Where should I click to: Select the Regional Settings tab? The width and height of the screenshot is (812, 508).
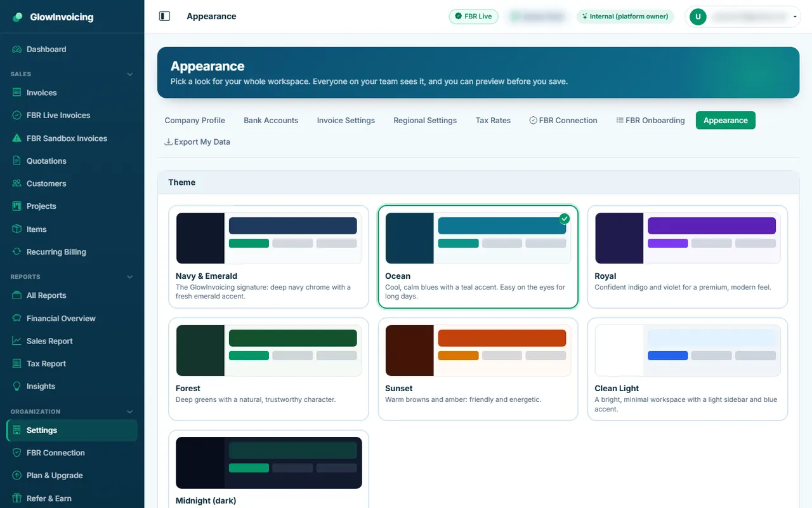[425, 121]
